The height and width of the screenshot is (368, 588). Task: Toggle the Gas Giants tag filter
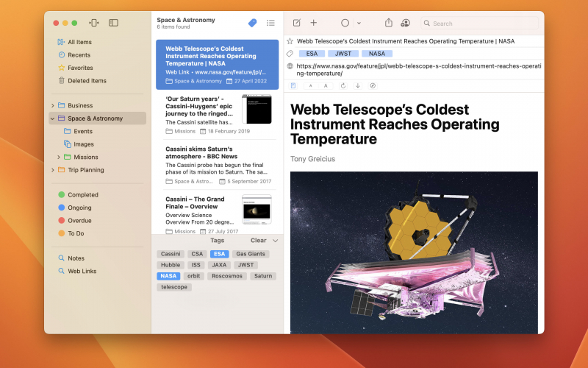251,254
